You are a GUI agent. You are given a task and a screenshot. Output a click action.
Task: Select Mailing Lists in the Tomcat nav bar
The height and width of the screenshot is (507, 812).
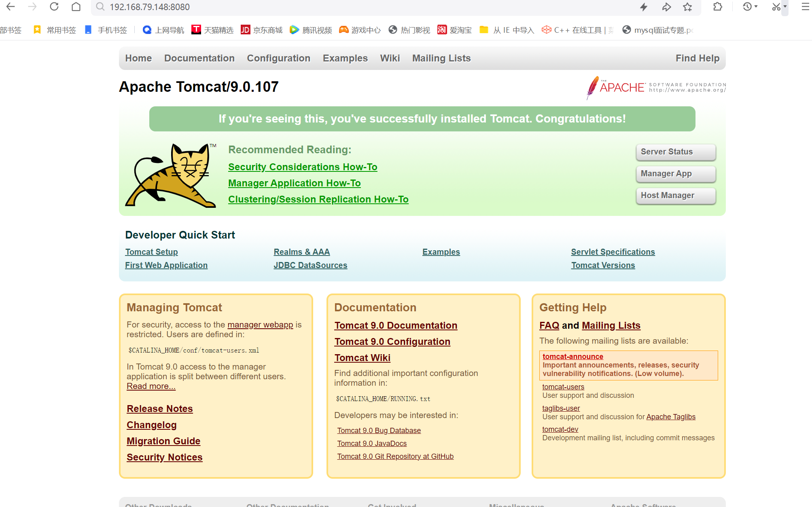(441, 58)
